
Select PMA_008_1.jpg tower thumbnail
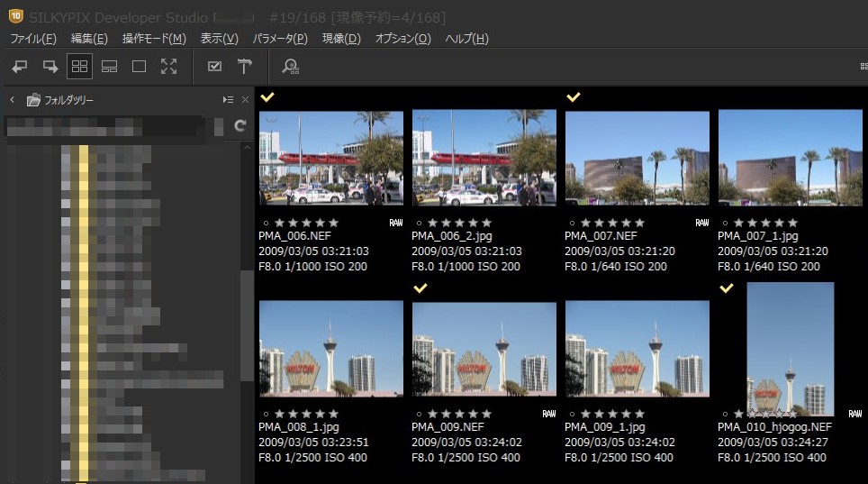click(x=331, y=349)
